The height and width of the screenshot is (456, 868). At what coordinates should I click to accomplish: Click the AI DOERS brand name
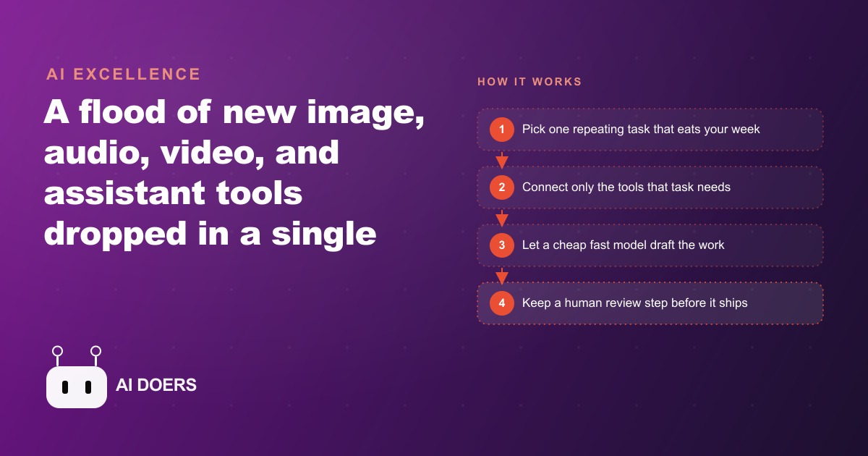click(156, 386)
